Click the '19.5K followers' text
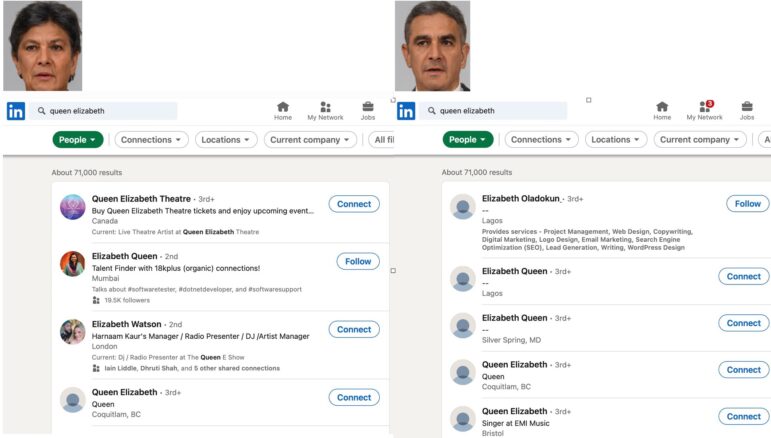The width and height of the screenshot is (771, 438). pos(127,300)
